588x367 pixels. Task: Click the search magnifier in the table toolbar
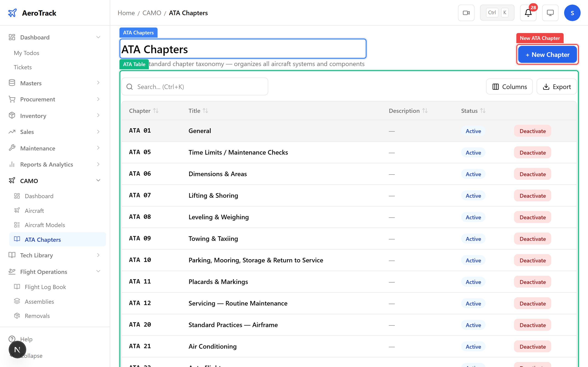point(130,86)
